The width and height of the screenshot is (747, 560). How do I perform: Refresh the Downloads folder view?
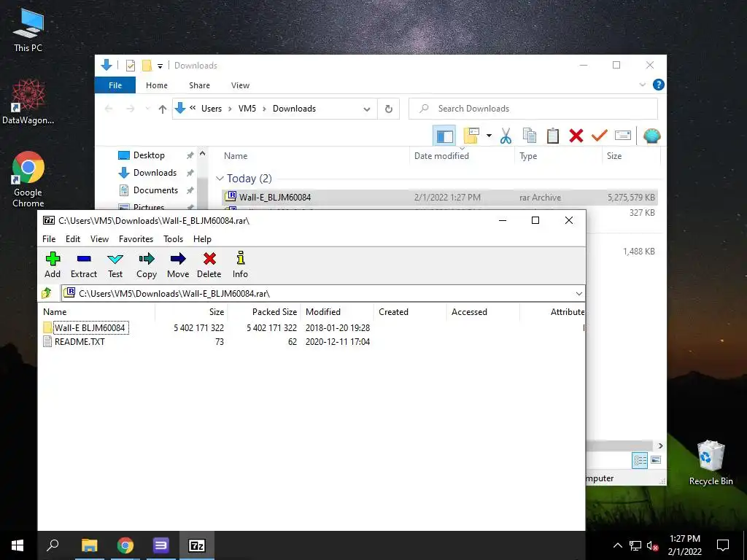click(x=389, y=109)
